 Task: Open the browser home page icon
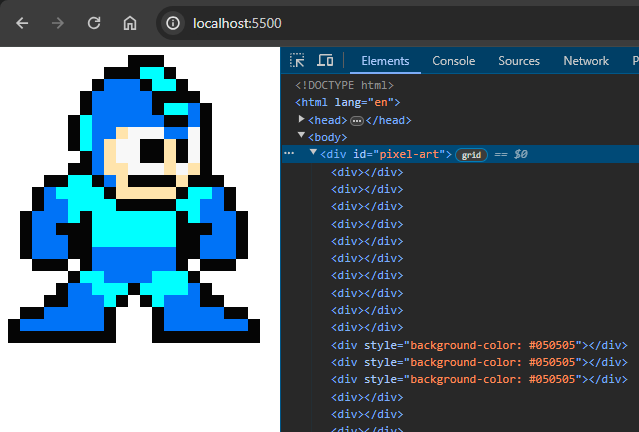tap(130, 23)
